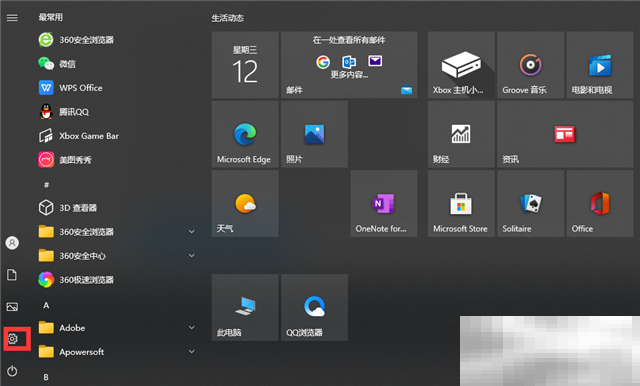The height and width of the screenshot is (386, 640).
Task: Open the 财经 (Finance) tile
Action: pos(461,134)
